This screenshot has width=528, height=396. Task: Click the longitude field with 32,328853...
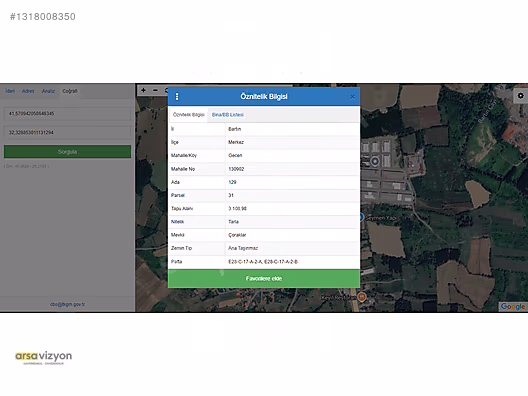67,133
